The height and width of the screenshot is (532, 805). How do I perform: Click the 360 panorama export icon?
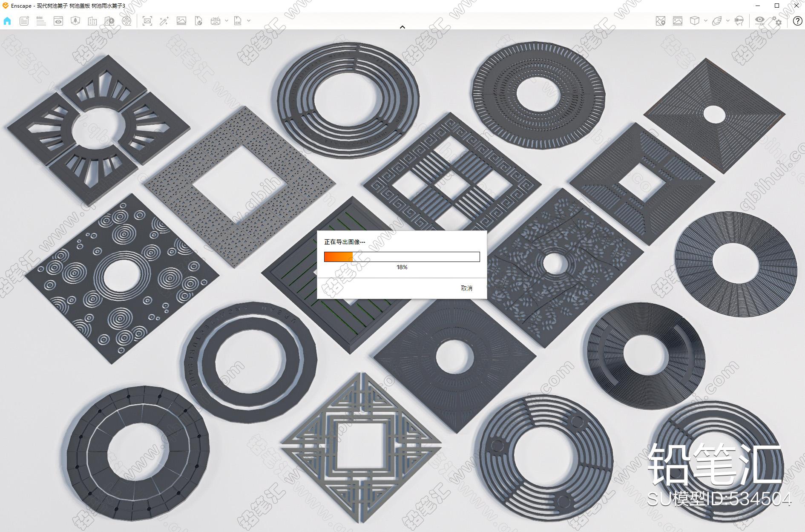pos(216,21)
